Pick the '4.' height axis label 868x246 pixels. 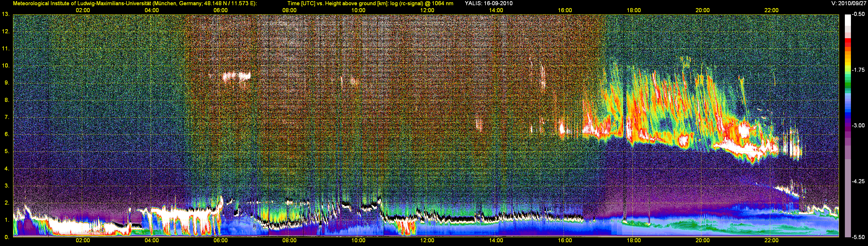click(7, 168)
